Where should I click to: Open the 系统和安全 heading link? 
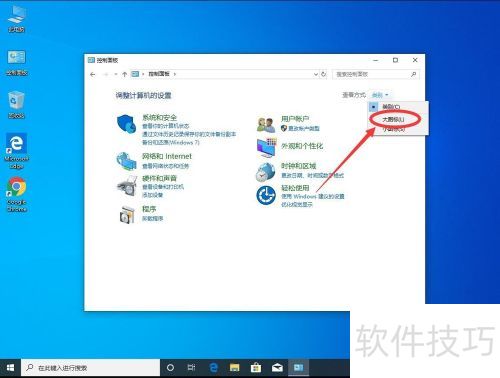[159, 117]
